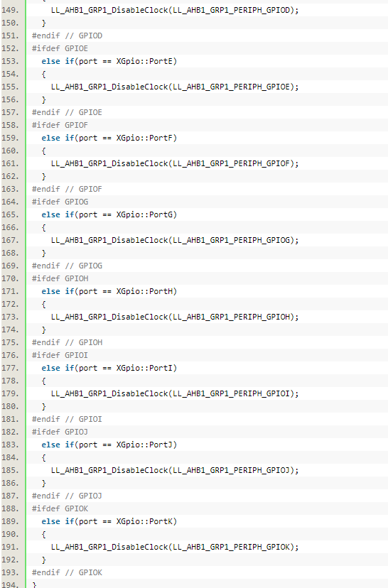Click '#endif // GPIOF' line
This screenshot has height=588, width=388.
[x=68, y=189]
